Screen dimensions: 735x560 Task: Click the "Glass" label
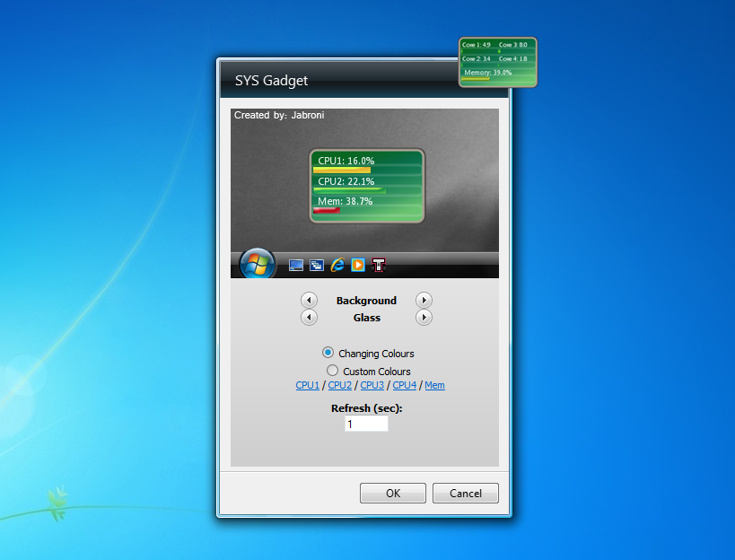[x=366, y=318]
